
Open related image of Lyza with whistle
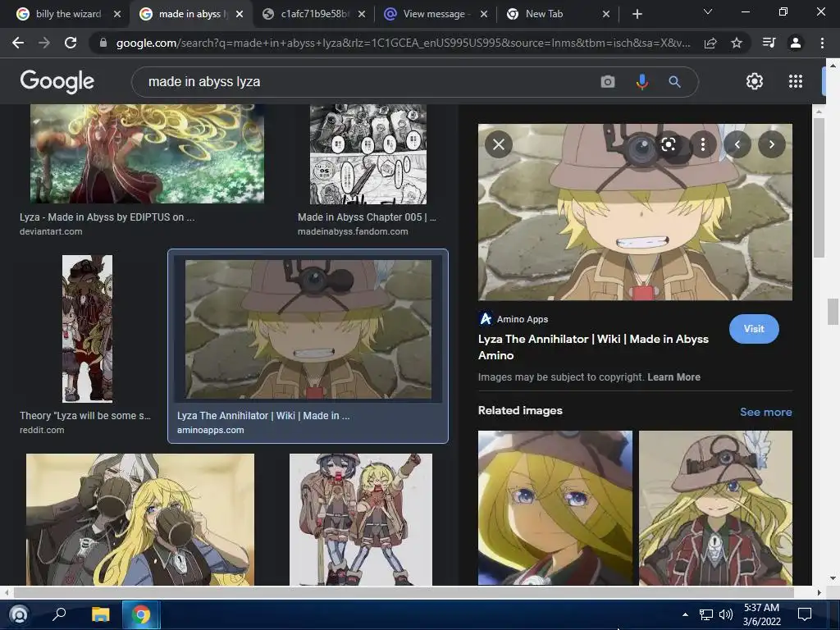[715, 508]
